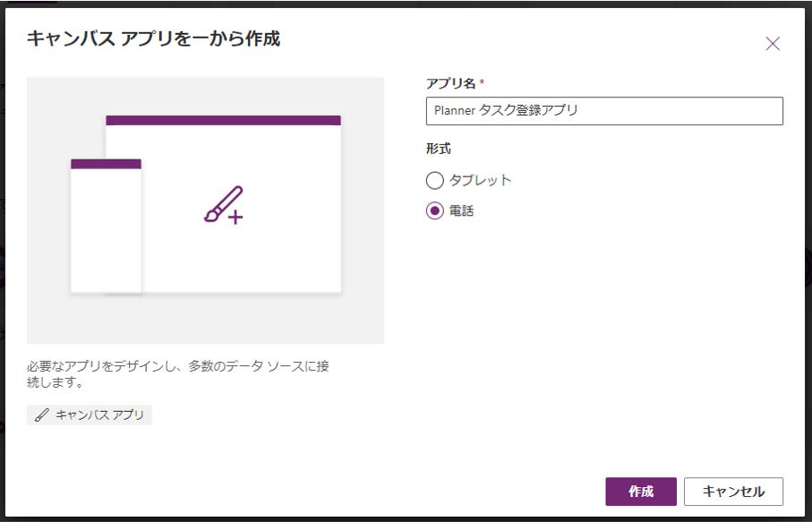Viewport: 812px width, 522px height.
Task: Close the dialog with the X icon
Action: click(773, 44)
